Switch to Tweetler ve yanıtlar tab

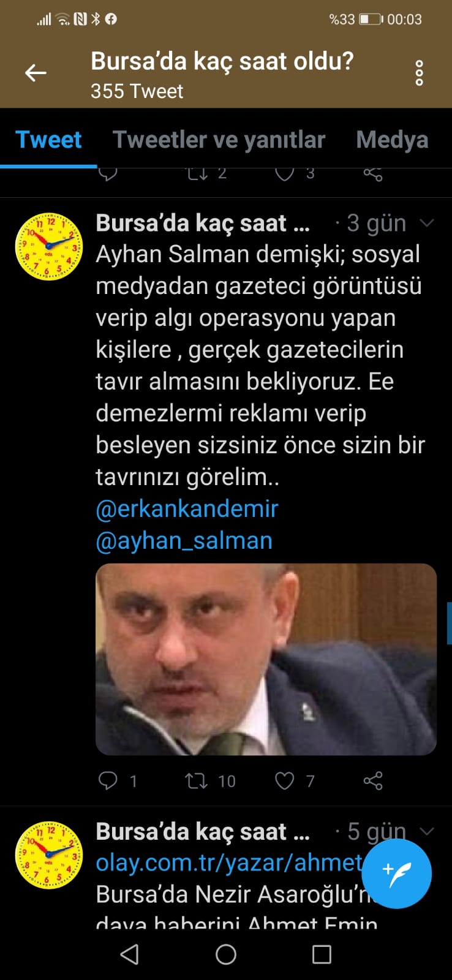(219, 140)
